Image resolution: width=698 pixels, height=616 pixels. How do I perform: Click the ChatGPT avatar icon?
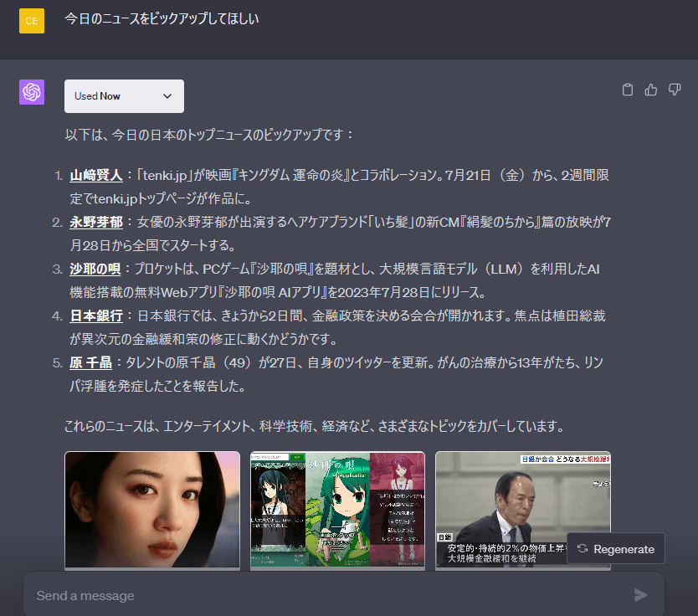point(32,92)
